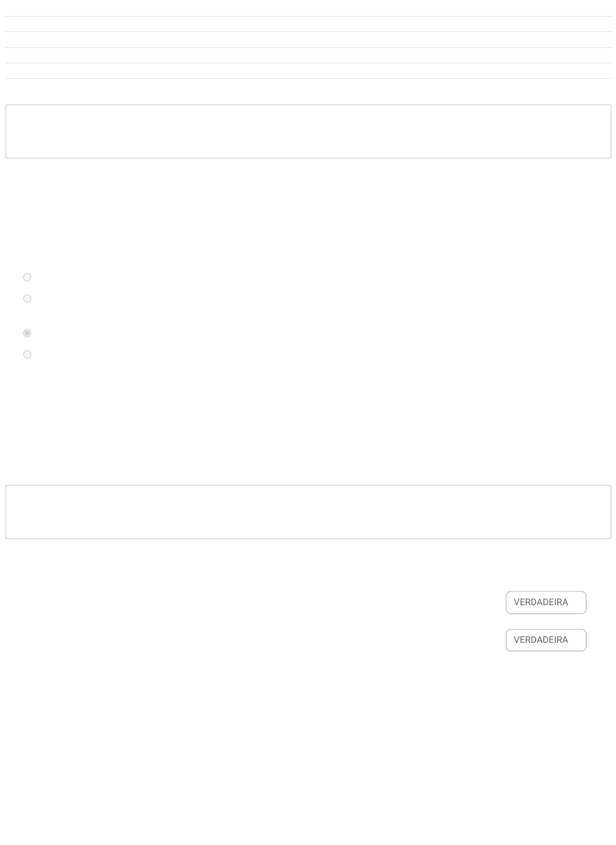Expand the second VERDADEIRA dropdown
The width and height of the screenshot is (616, 845).
coord(546,640)
